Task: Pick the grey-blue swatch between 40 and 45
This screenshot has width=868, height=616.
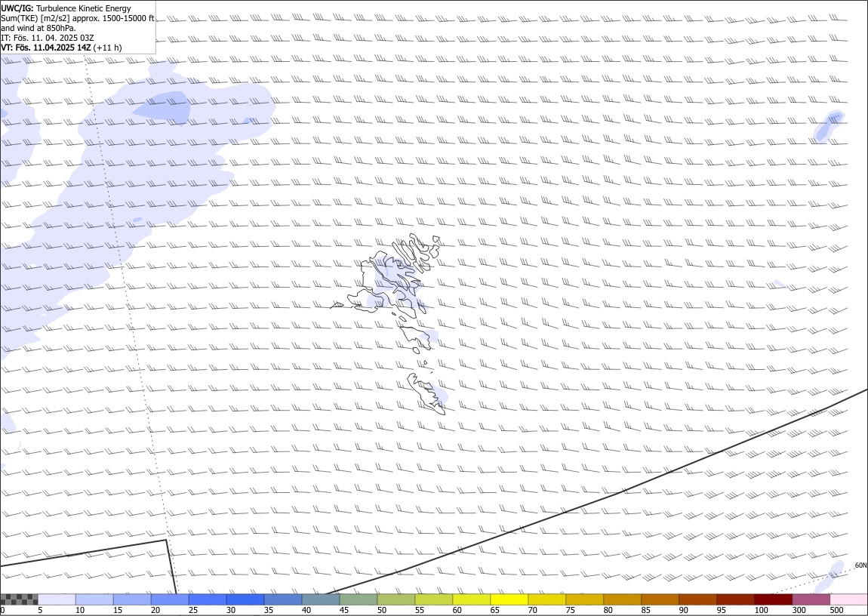Action: coord(321,599)
